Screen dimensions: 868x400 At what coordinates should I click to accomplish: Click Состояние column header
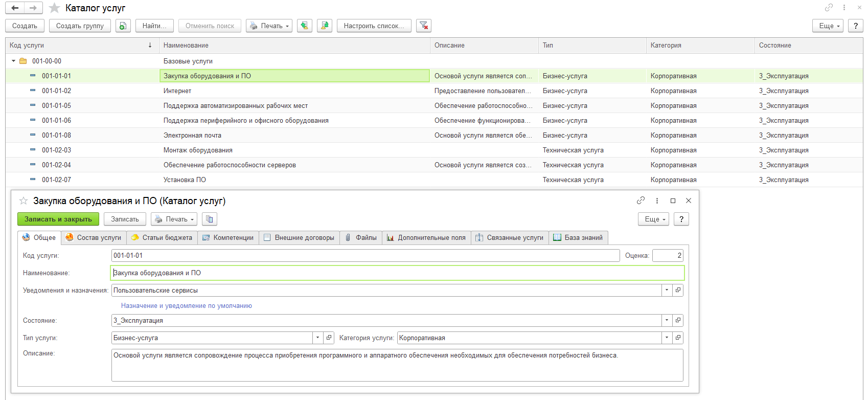click(809, 45)
